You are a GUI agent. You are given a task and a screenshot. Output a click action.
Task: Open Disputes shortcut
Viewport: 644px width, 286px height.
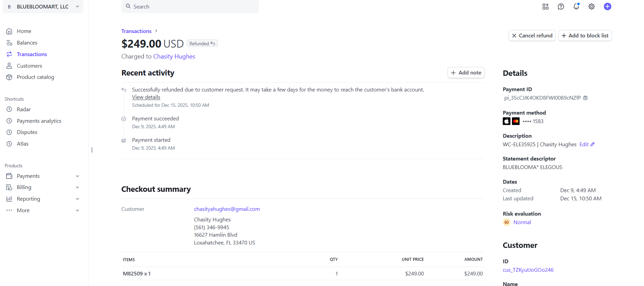click(x=27, y=132)
